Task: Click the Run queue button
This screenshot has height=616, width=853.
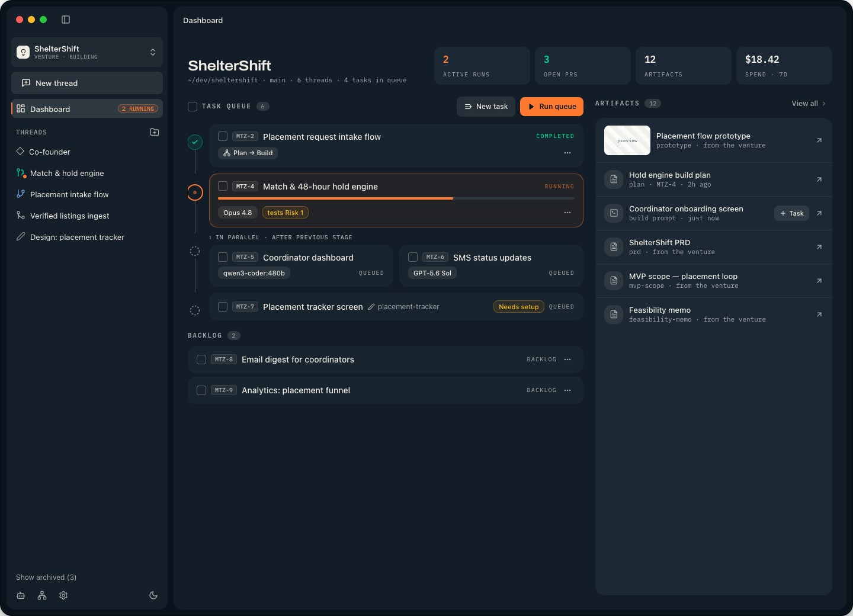Action: coord(551,107)
